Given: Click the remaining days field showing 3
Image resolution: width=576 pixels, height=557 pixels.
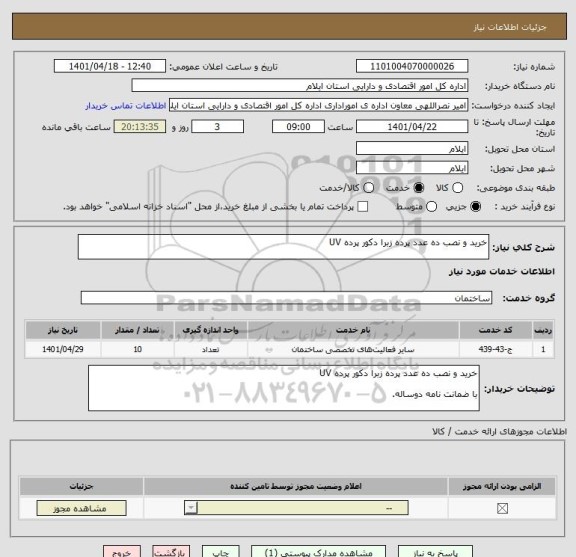Looking at the screenshot, I should tap(217, 127).
